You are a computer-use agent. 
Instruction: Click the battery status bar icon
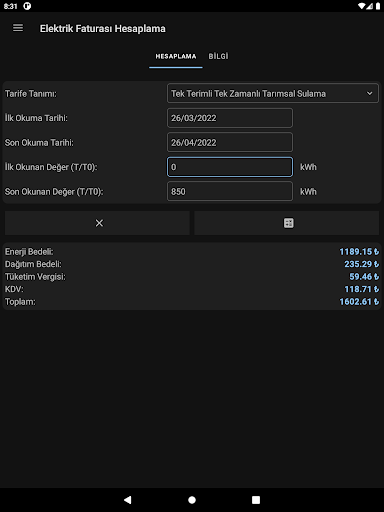[x=378, y=6]
